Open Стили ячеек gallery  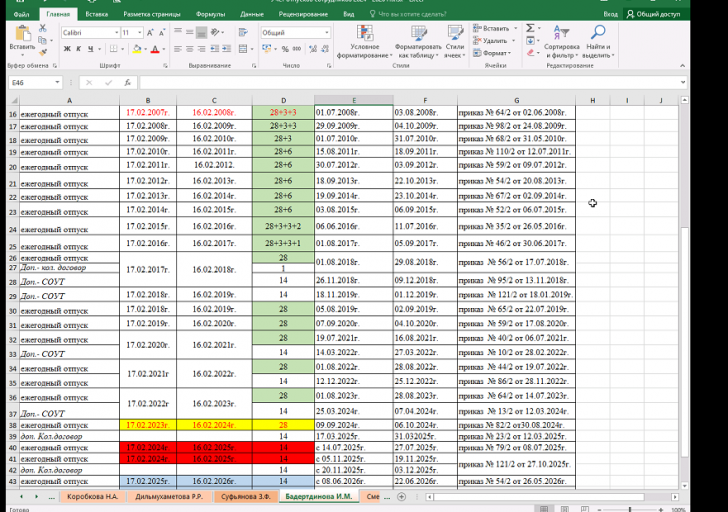coord(455,42)
